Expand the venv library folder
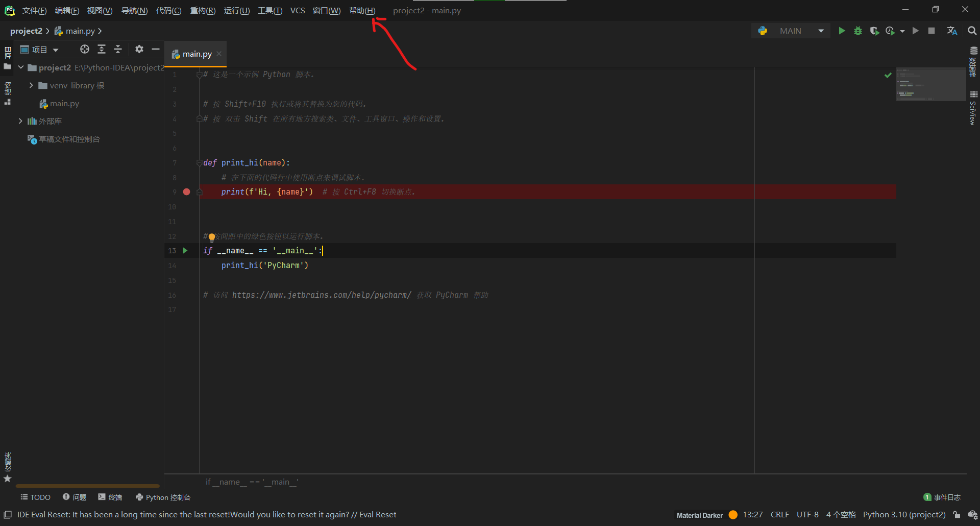 click(31, 85)
